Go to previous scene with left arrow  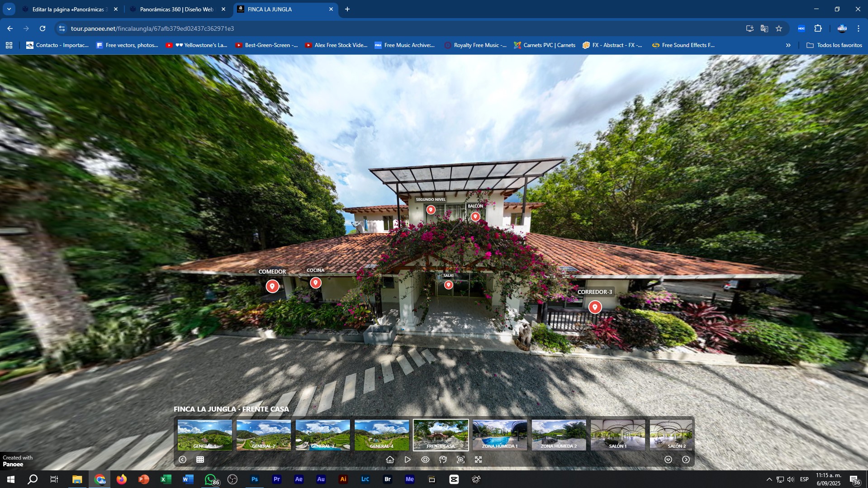click(x=182, y=460)
